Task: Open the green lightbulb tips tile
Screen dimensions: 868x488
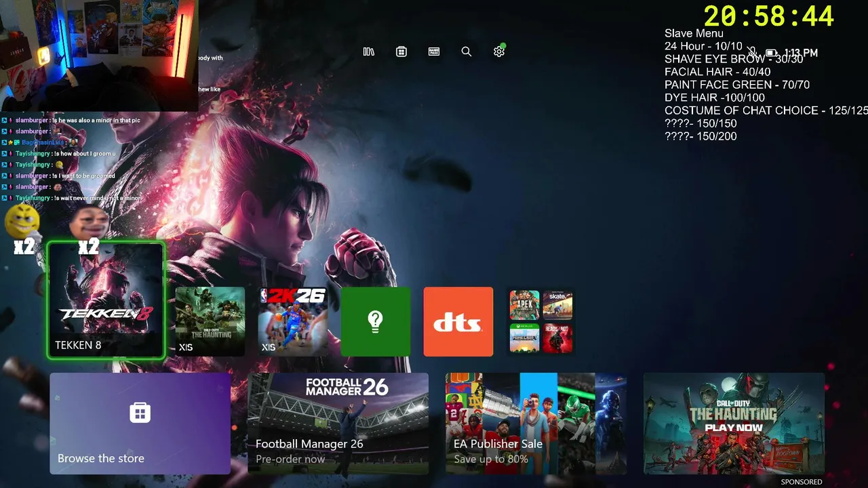Action: (x=376, y=321)
